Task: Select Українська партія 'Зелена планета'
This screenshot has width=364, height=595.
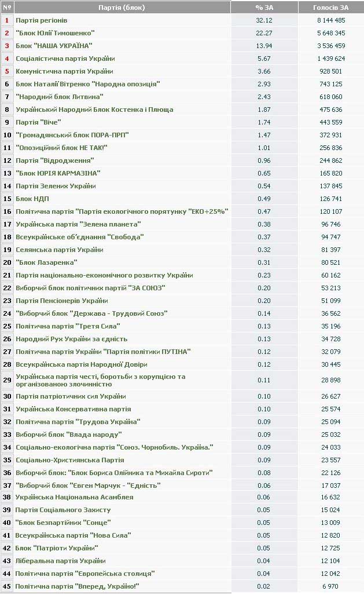Action: coord(78,224)
